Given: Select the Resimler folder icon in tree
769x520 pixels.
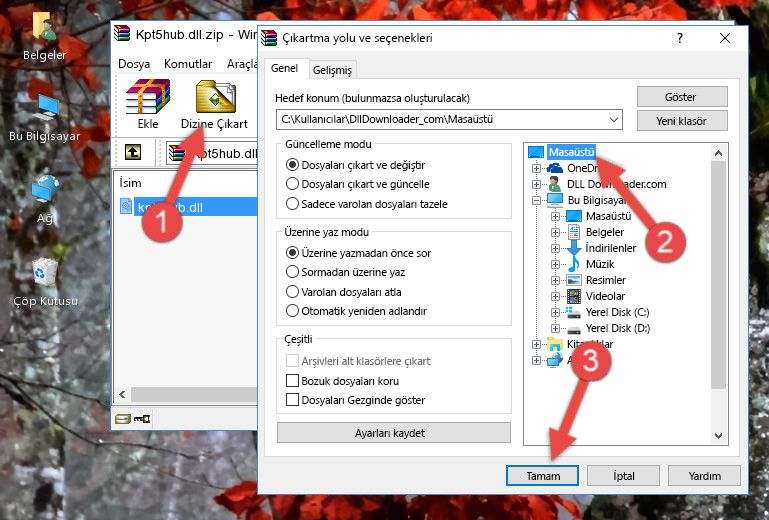Looking at the screenshot, I should pos(573,280).
